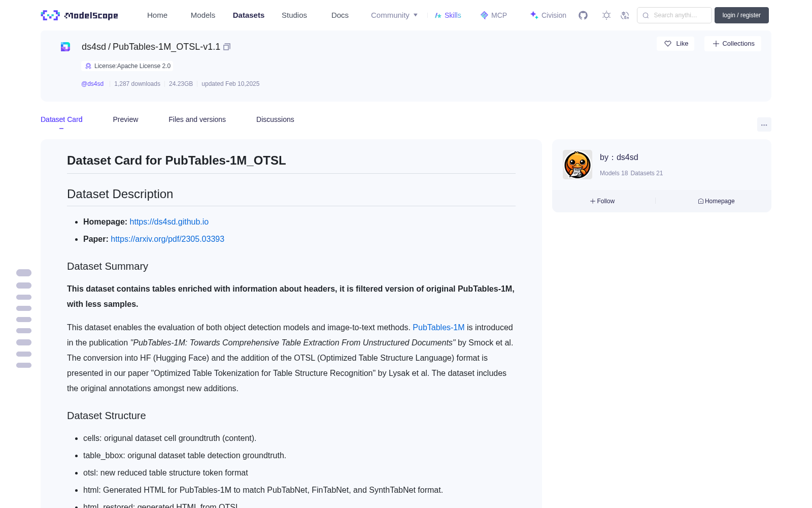Open the Studios section
Image resolution: width=812 pixels, height=508 pixels.
click(294, 15)
